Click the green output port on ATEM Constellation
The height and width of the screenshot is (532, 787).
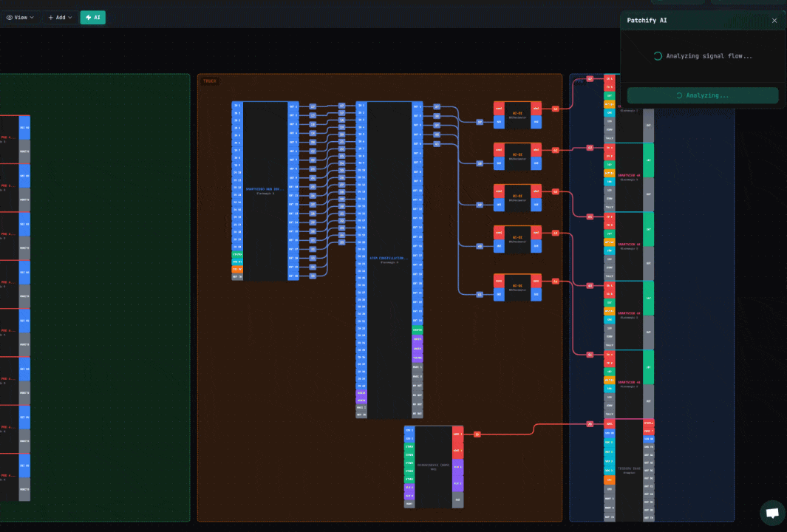[x=417, y=330]
